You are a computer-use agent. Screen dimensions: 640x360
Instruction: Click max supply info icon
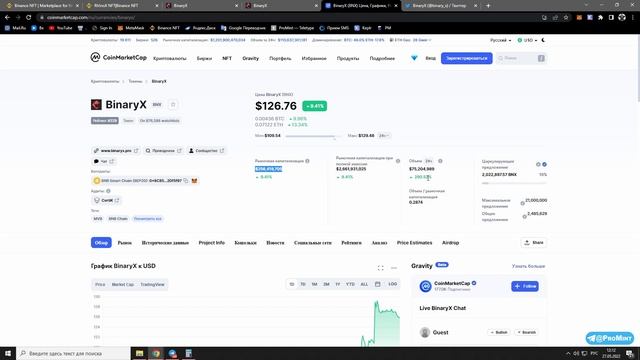coord(522,203)
